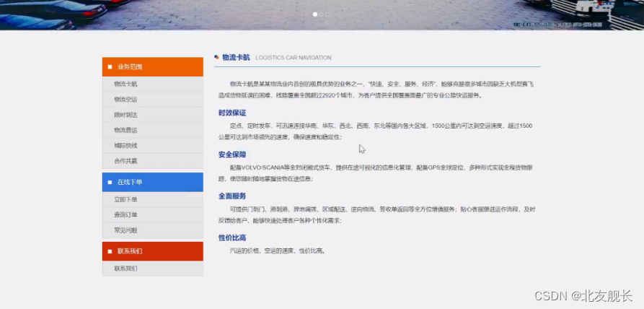Click white square icon in red 联系我们 header
This screenshot has width=644, height=309.
click(110, 251)
